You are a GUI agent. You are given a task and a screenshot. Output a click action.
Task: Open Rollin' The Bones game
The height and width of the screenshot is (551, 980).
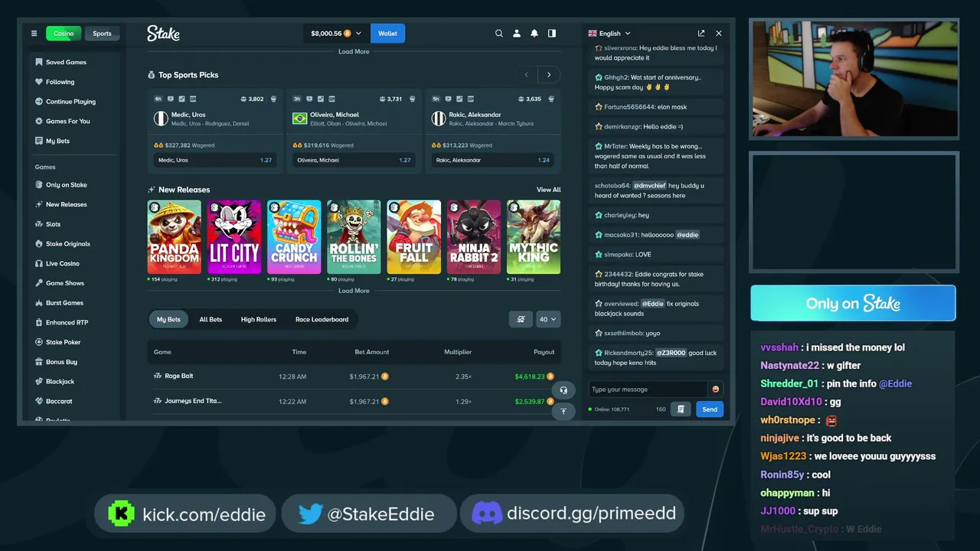[x=354, y=237]
